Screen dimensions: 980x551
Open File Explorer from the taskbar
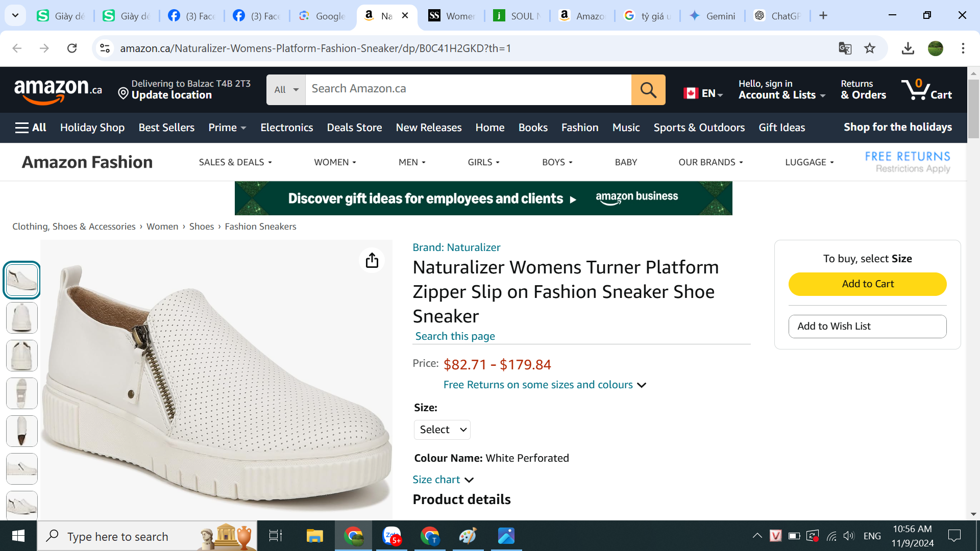pos(314,536)
